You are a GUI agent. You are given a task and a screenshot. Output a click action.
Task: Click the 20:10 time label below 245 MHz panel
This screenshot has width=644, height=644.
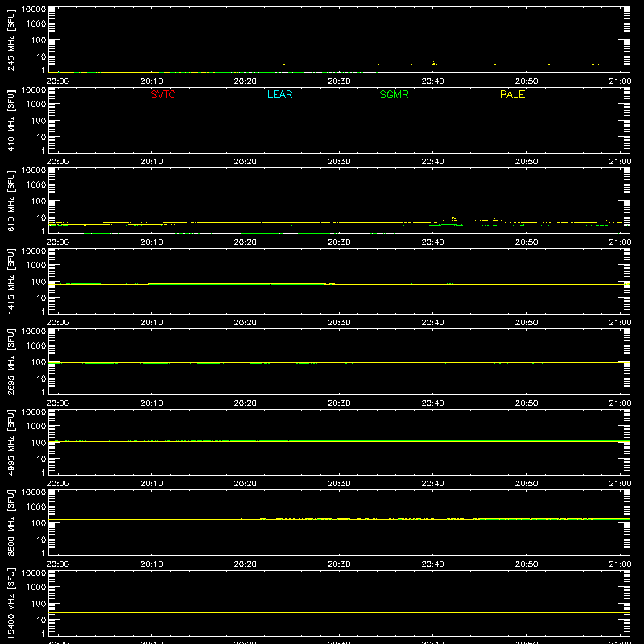151,81
